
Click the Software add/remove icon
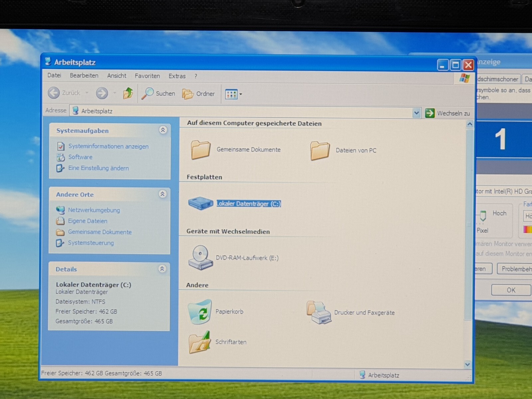61,157
